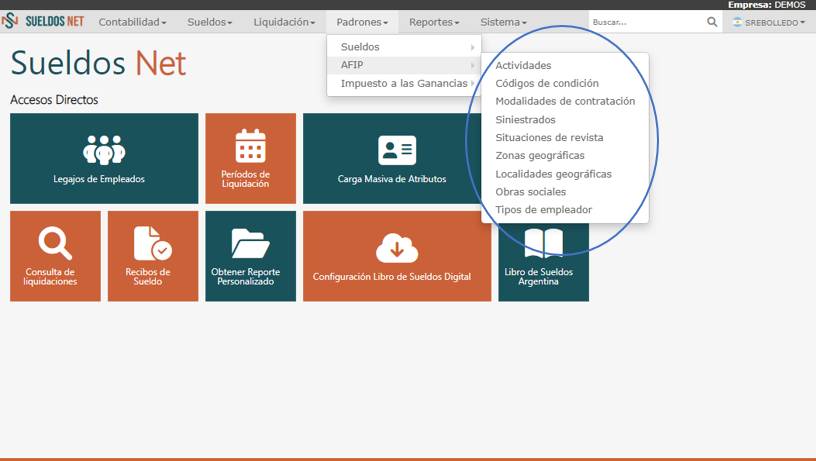Expand Impuesto a las Ganancias submenu

pos(404,83)
